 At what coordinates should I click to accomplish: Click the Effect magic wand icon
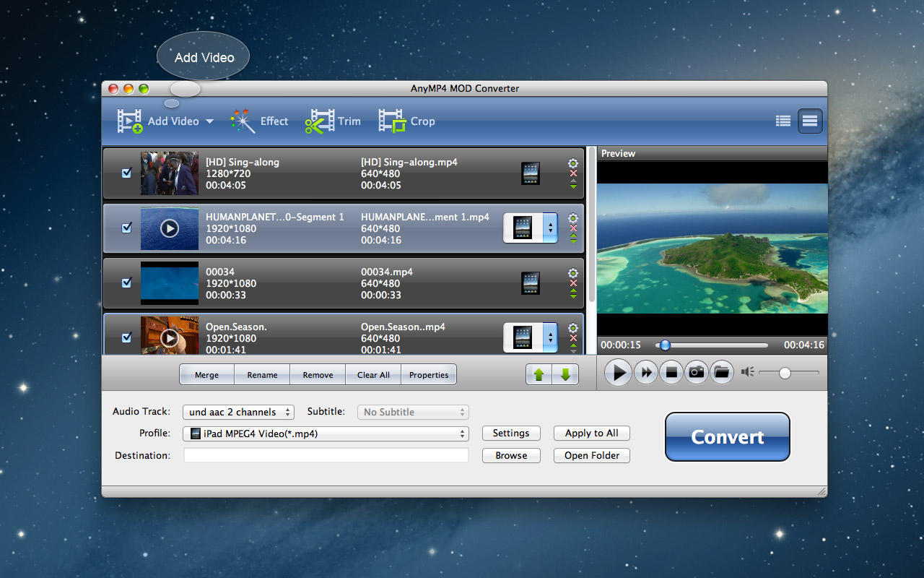click(243, 121)
